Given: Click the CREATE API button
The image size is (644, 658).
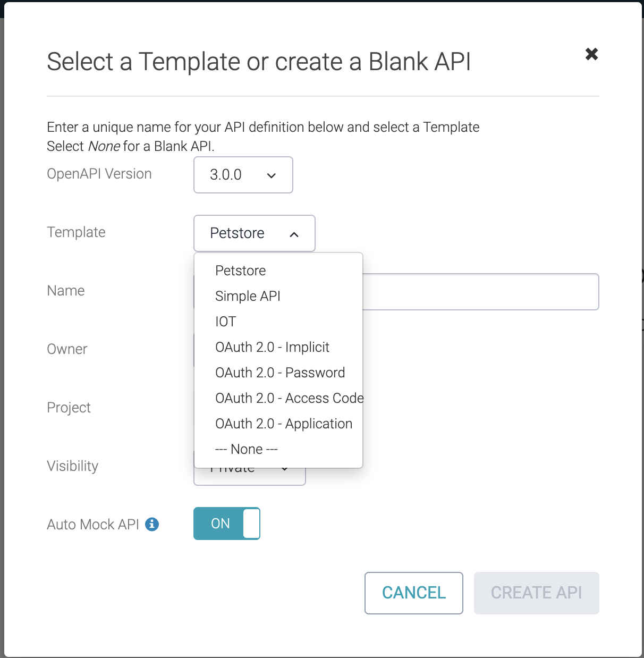Looking at the screenshot, I should point(537,593).
